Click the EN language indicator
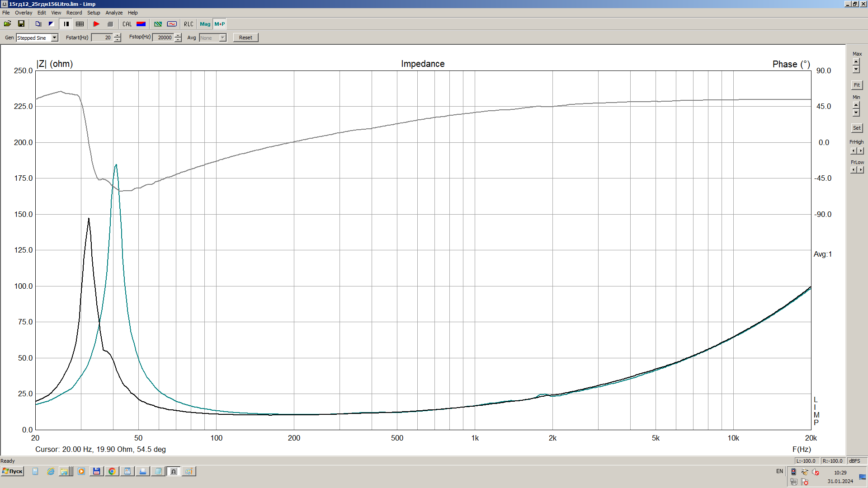This screenshot has width=868, height=488. [779, 471]
